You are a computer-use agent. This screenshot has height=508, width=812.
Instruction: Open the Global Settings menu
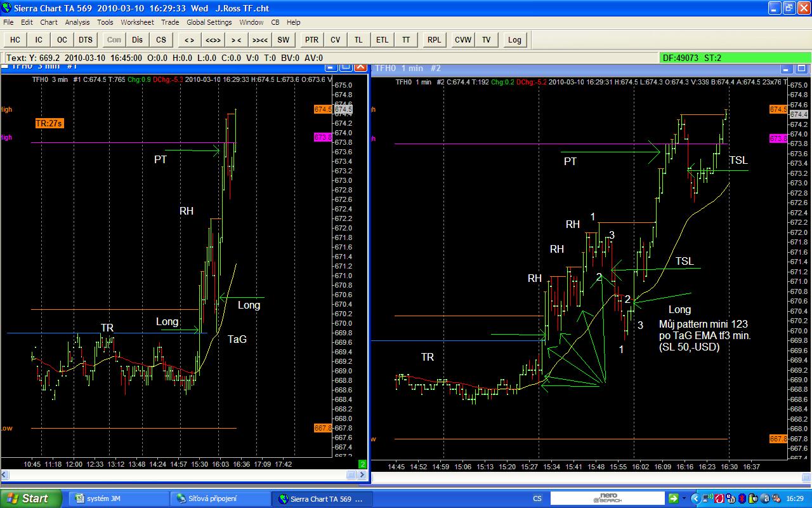tap(209, 22)
